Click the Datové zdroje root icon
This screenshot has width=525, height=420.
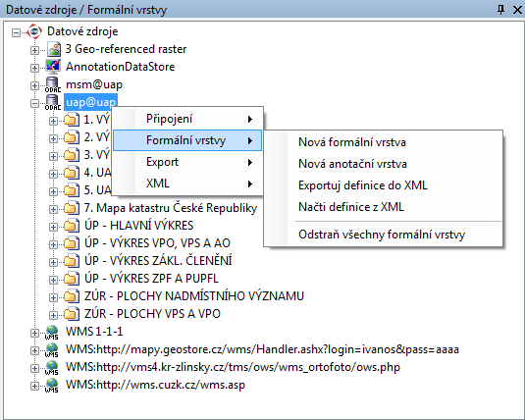(x=34, y=31)
